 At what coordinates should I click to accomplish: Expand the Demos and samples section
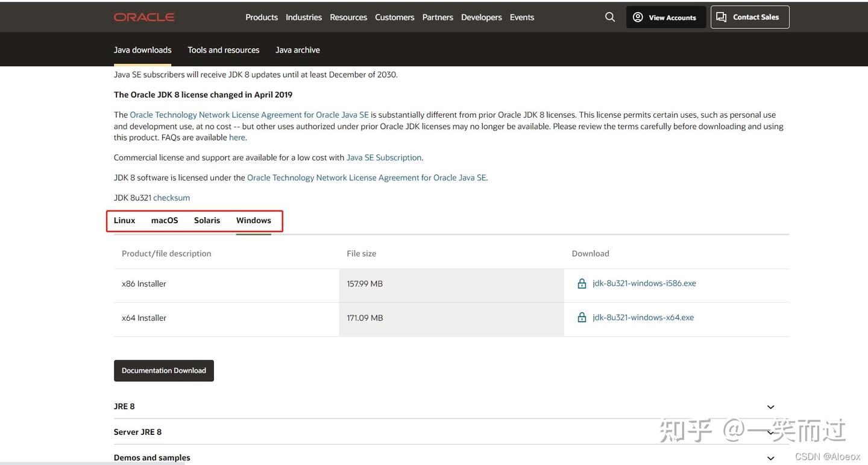pos(769,457)
